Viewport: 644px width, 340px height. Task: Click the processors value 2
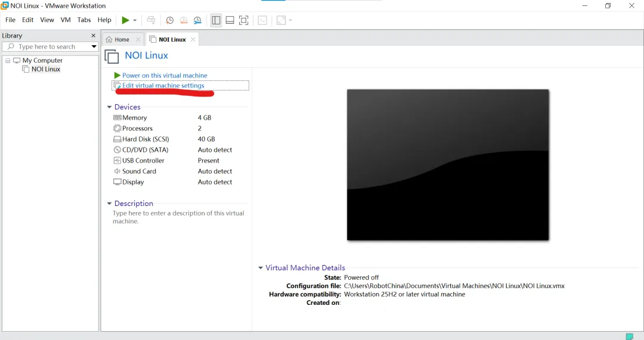200,129
